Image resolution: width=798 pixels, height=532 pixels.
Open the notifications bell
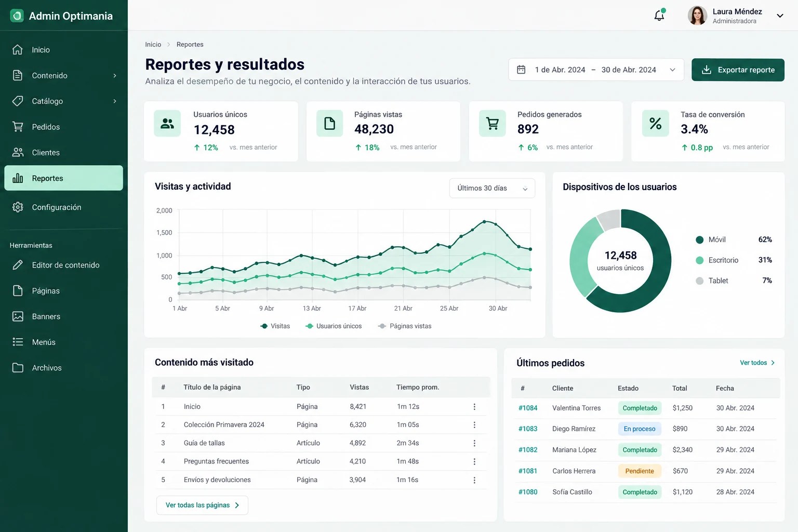pos(659,15)
